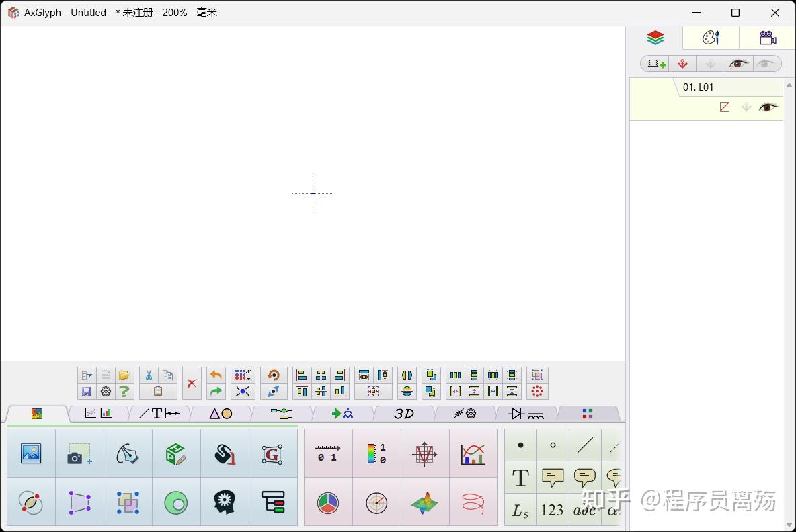Viewport: 796px width, 532px height.
Task: Select the text tool marked T
Action: pyautogui.click(x=520, y=478)
